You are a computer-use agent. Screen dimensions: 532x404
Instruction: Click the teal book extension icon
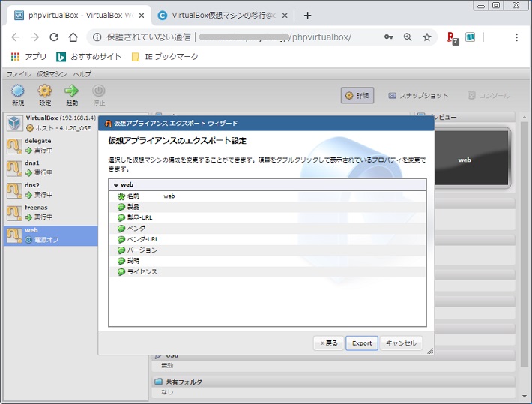click(471, 37)
